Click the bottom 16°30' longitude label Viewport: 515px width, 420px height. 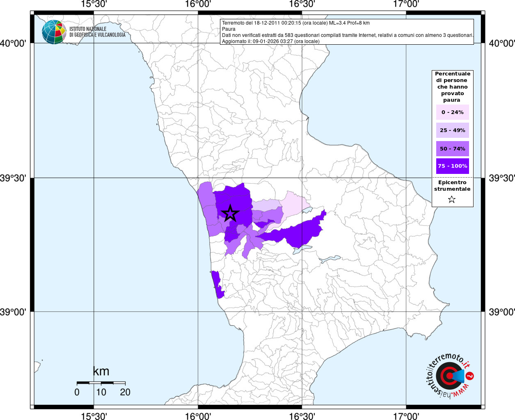302,416
